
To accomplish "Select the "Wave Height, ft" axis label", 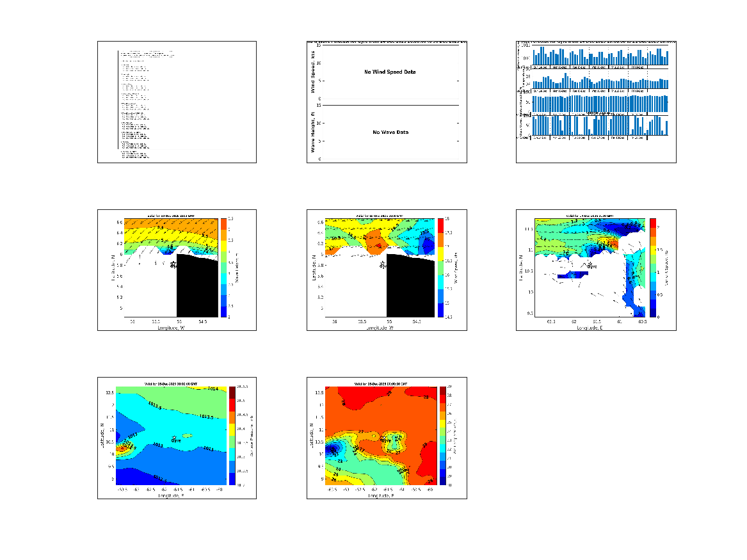I will (x=314, y=132).
